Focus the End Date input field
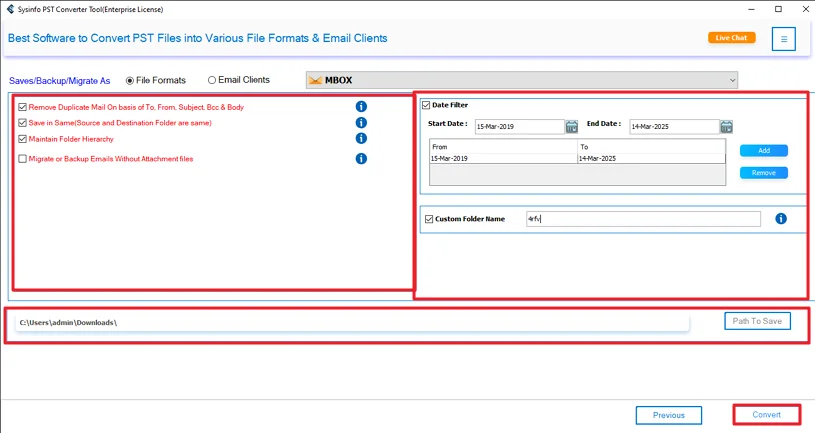The height and width of the screenshot is (433, 815). point(674,126)
